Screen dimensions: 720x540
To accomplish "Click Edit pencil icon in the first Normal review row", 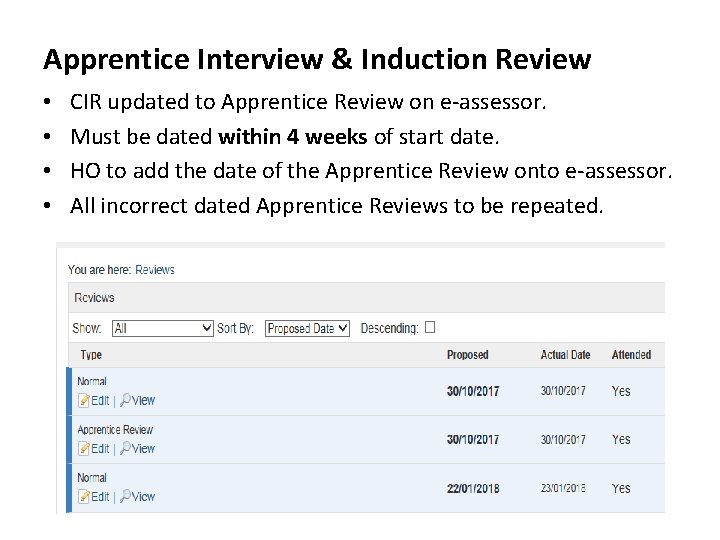I will pos(84,401).
